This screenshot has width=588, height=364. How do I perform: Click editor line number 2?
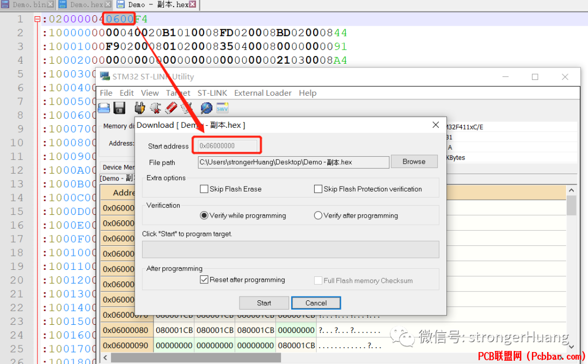(20, 33)
